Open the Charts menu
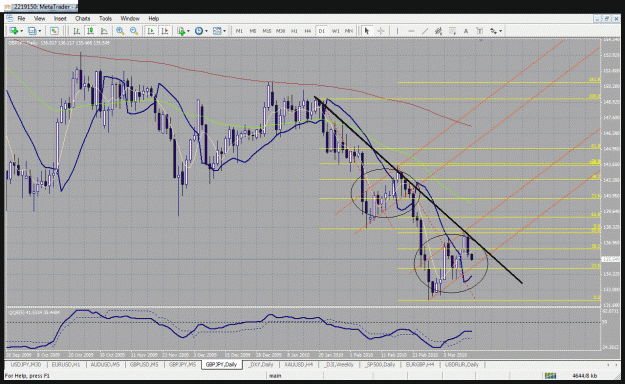 [83, 18]
